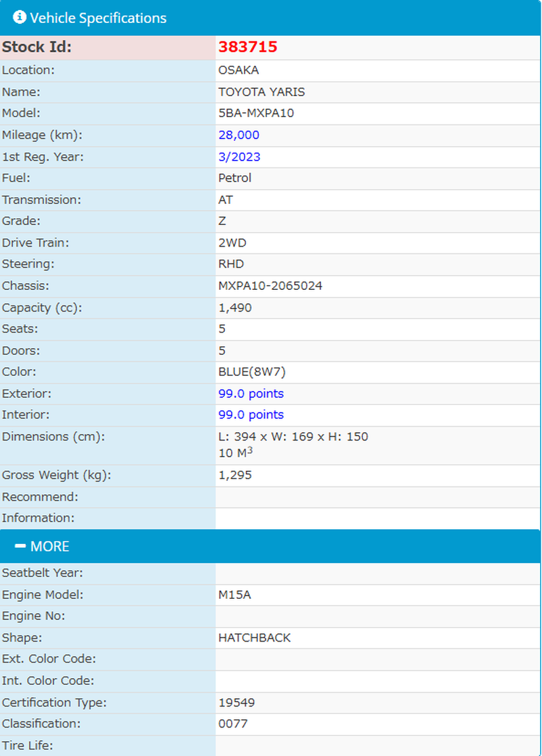This screenshot has width=542, height=756.
Task: Click the Information: label
Action: (38, 518)
